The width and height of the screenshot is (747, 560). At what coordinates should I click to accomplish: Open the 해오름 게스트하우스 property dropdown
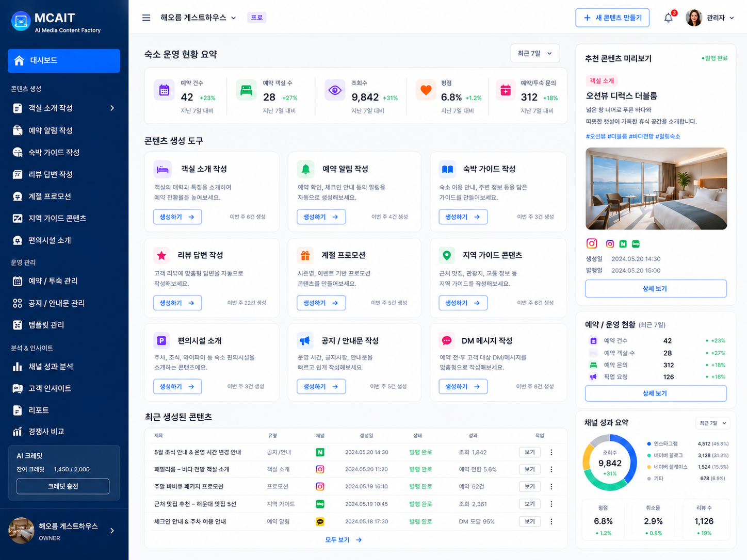click(x=198, y=18)
